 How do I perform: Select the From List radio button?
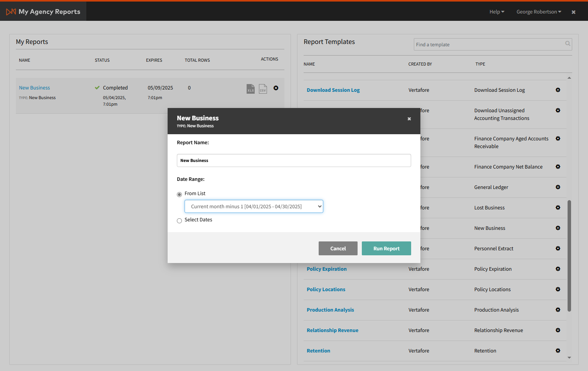pyautogui.click(x=179, y=194)
